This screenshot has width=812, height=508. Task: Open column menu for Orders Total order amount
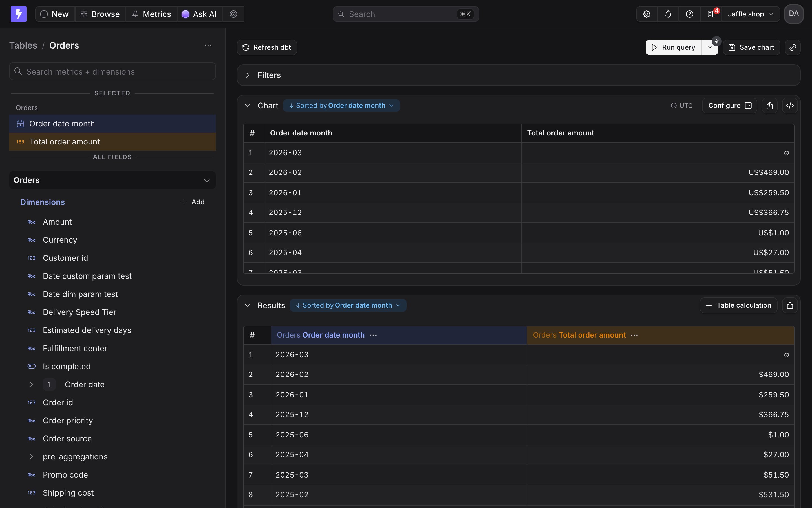[634, 335]
